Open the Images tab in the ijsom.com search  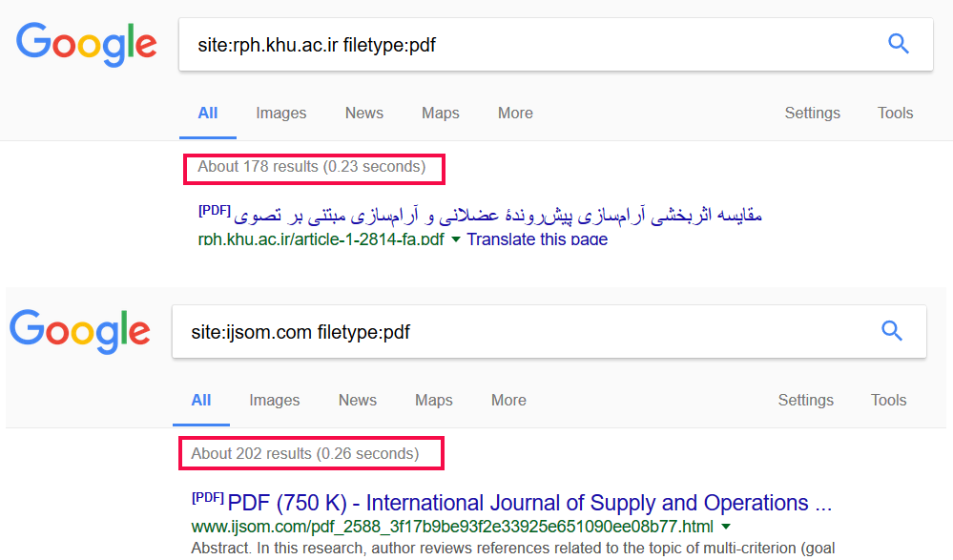274,400
